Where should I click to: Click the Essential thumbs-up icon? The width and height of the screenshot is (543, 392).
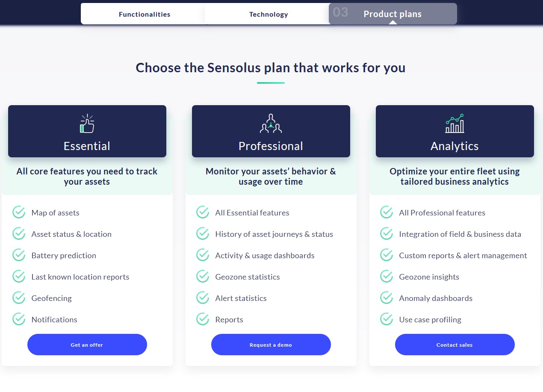coord(87,124)
